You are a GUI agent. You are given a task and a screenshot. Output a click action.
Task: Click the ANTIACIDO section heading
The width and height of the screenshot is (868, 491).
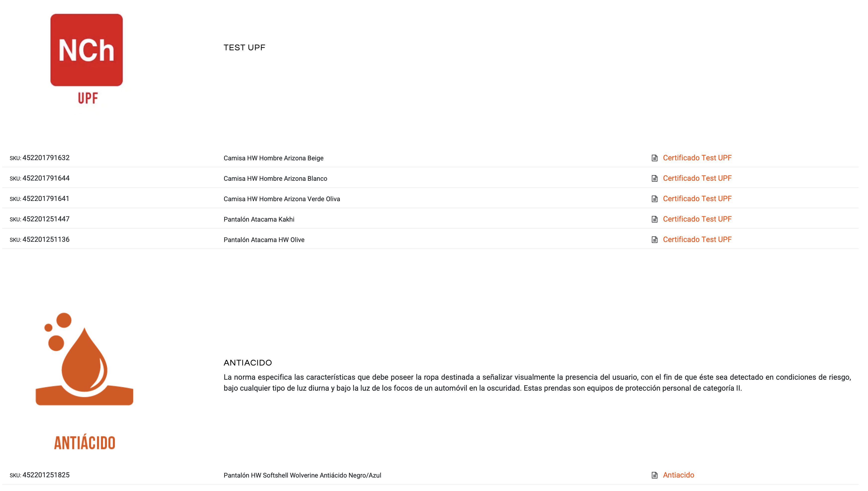coord(248,363)
